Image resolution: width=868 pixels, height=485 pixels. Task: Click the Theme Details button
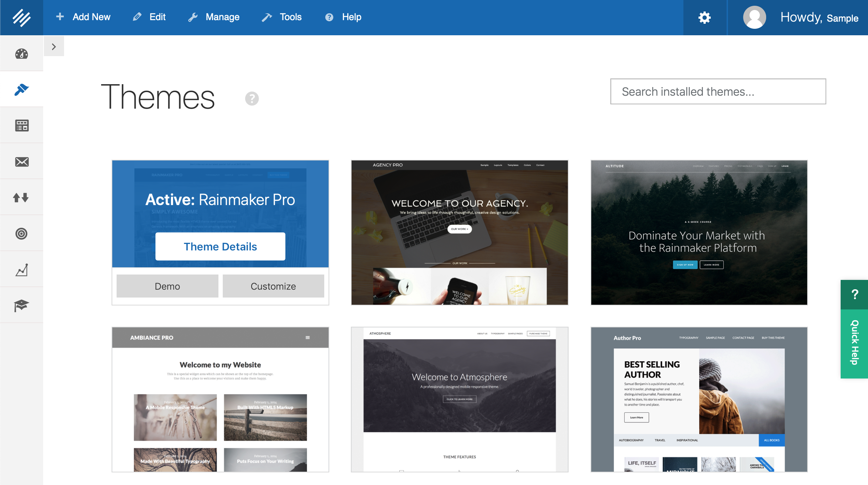tap(220, 246)
